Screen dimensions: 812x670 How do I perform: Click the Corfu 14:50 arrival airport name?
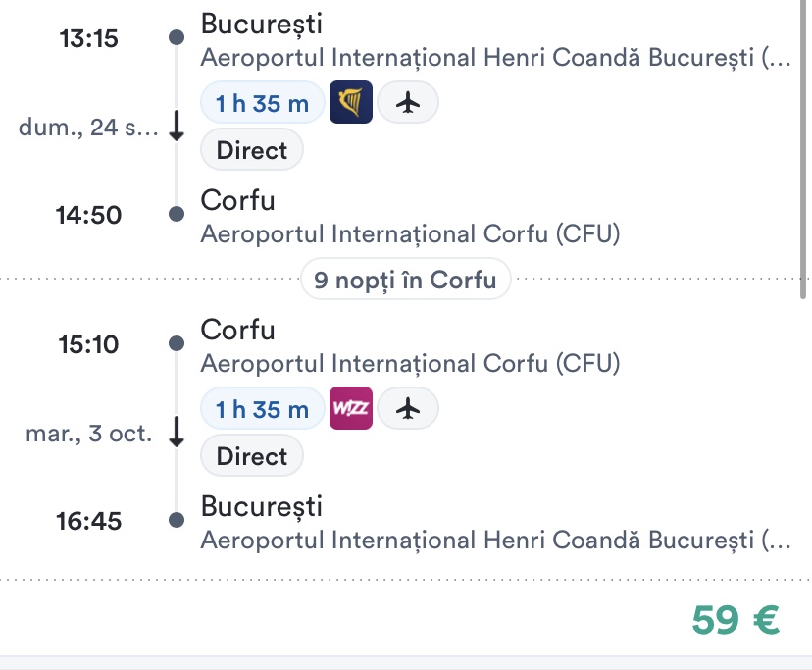coord(410,234)
